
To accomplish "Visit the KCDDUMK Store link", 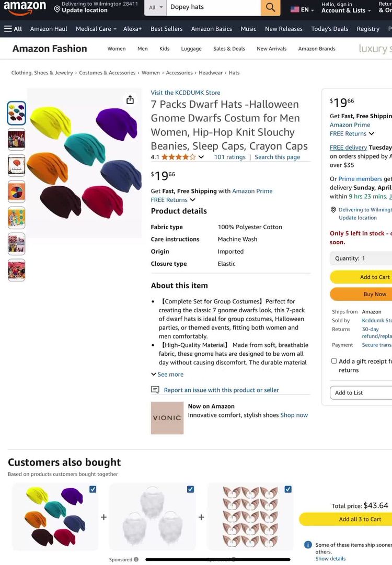I will tap(186, 93).
